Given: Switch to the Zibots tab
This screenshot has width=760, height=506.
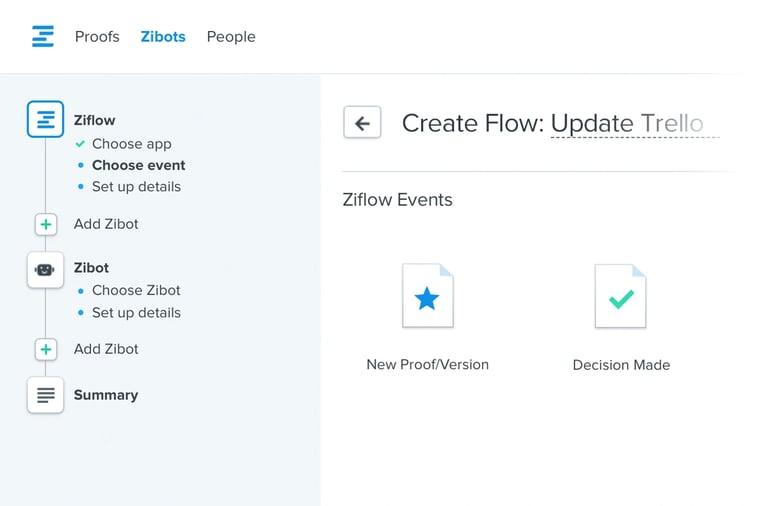Looking at the screenshot, I should (x=163, y=37).
